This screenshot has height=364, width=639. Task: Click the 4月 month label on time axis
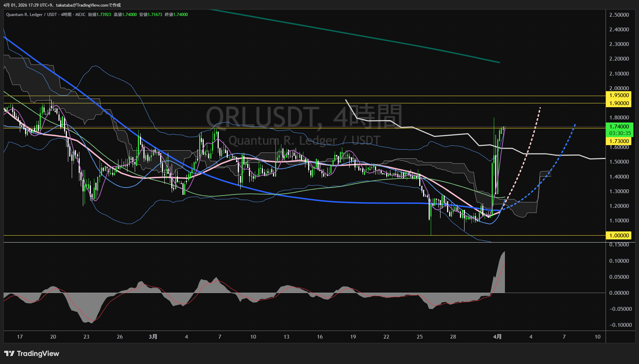point(498,337)
